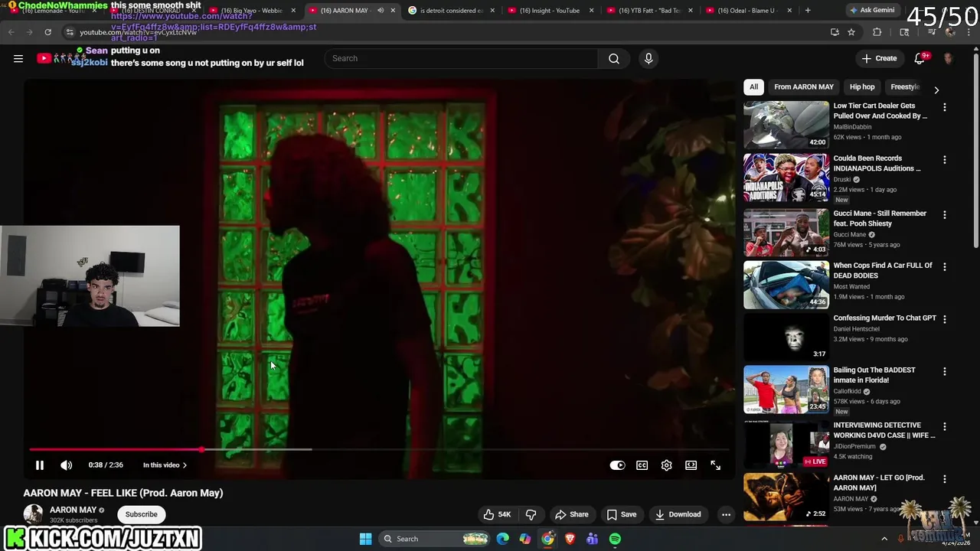Click the magnifier search button
The height and width of the screenshot is (551, 980).
(614, 58)
